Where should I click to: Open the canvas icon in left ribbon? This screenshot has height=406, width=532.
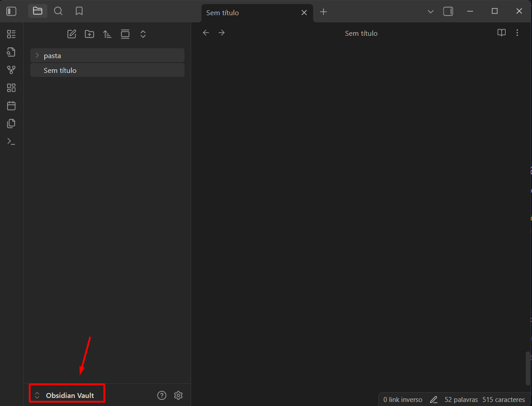(11, 88)
